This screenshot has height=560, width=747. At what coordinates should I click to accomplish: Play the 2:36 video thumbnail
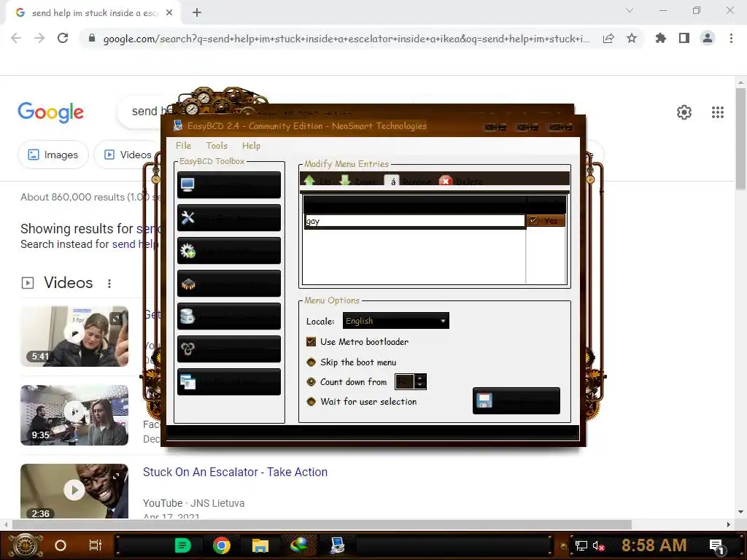coord(74,491)
